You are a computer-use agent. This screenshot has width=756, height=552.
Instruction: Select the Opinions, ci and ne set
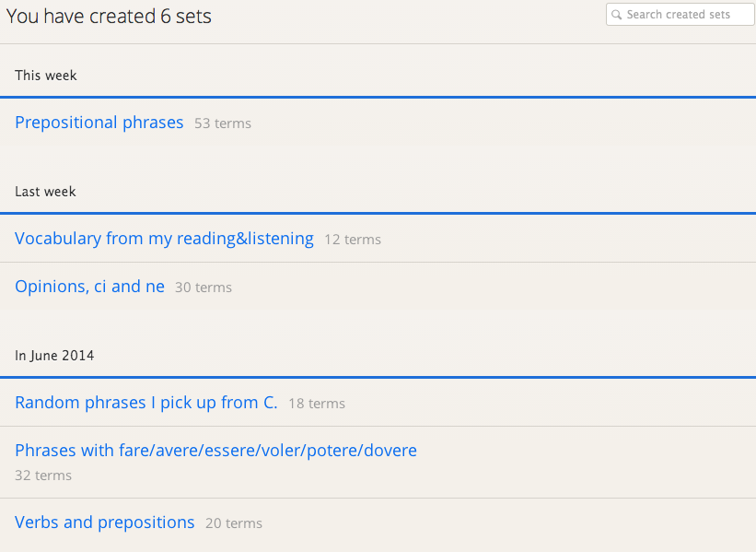89,287
